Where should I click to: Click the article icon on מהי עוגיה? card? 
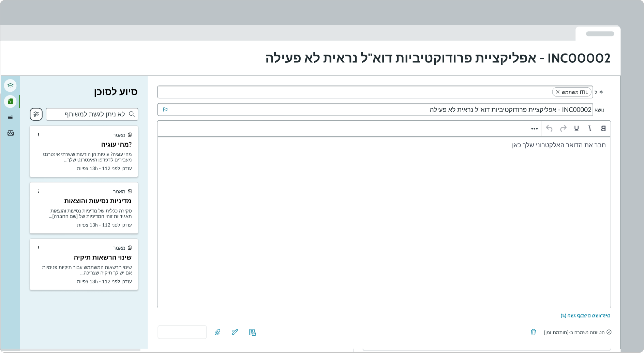[130, 135]
